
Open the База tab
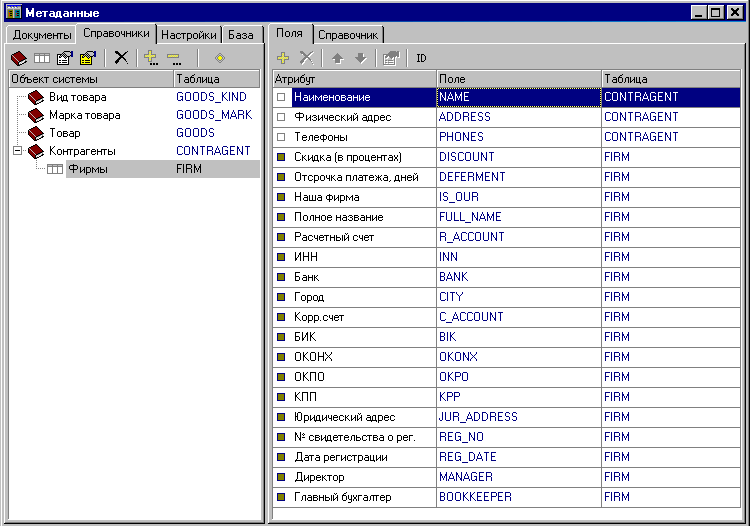click(x=241, y=35)
